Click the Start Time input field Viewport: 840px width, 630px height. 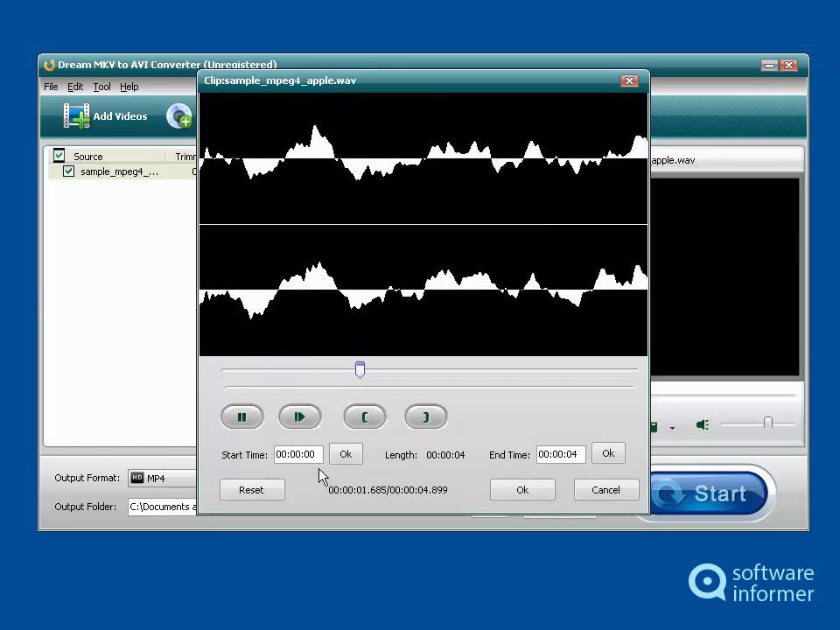[298, 454]
